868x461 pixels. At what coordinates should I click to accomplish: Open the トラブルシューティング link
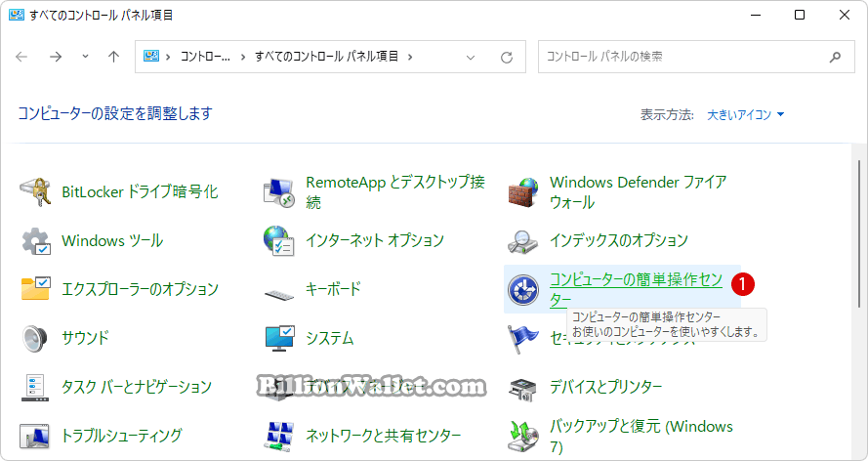pyautogui.click(x=122, y=436)
